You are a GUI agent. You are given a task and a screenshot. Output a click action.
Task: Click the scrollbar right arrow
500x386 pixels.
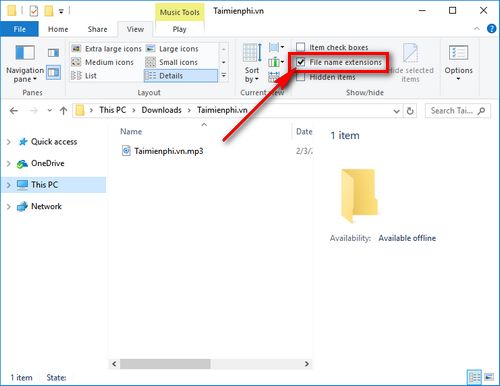pyautogui.click(x=306, y=364)
